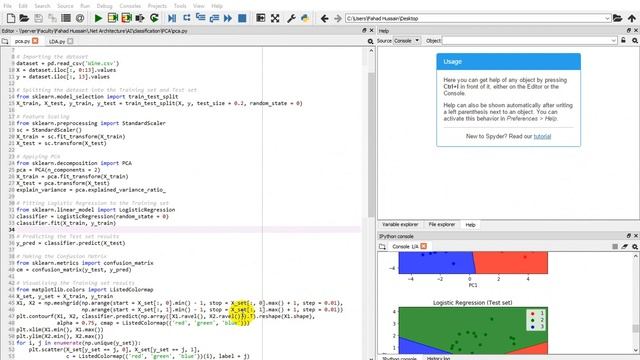Run cell and advance icon
Viewport: 640px width, 360px height.
point(126,18)
